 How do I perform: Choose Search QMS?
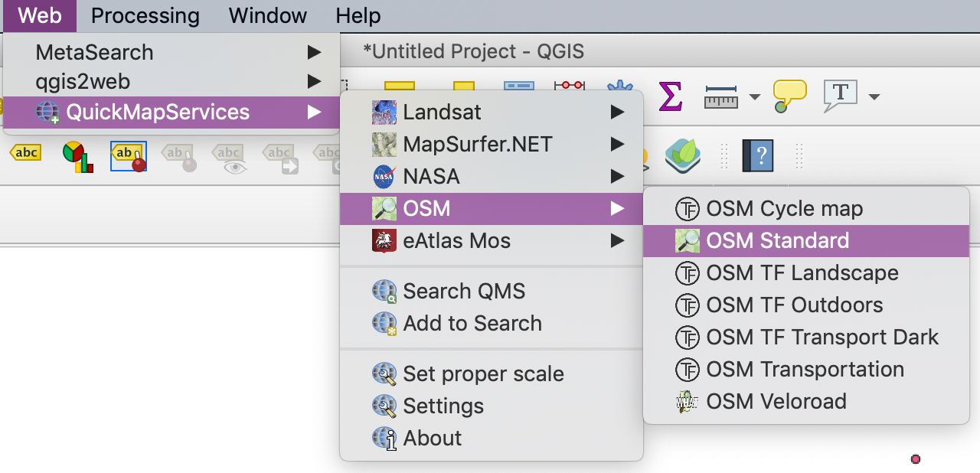491,291
